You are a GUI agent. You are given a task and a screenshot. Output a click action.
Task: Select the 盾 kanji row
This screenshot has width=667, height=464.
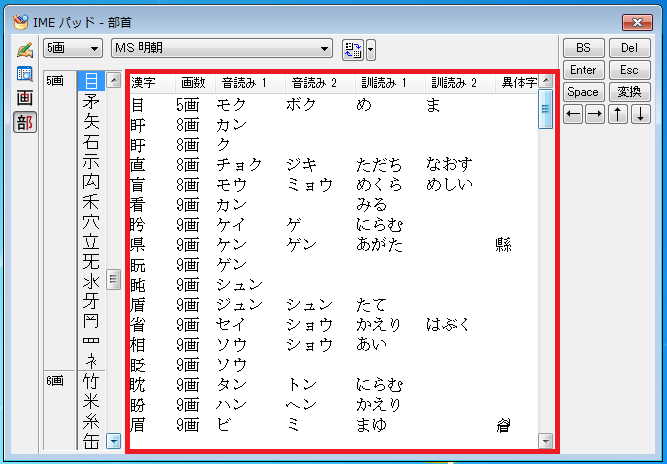(x=334, y=305)
